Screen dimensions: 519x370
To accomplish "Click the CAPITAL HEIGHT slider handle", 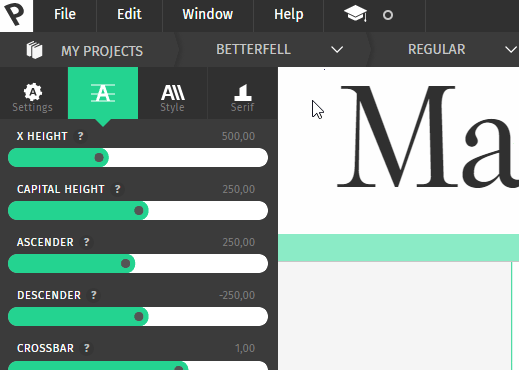I will point(139,210).
